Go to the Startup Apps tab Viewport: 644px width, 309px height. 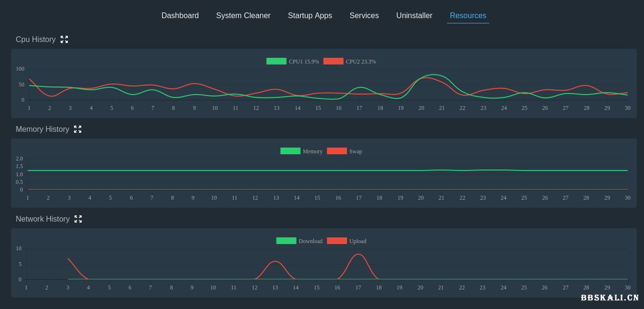click(310, 16)
